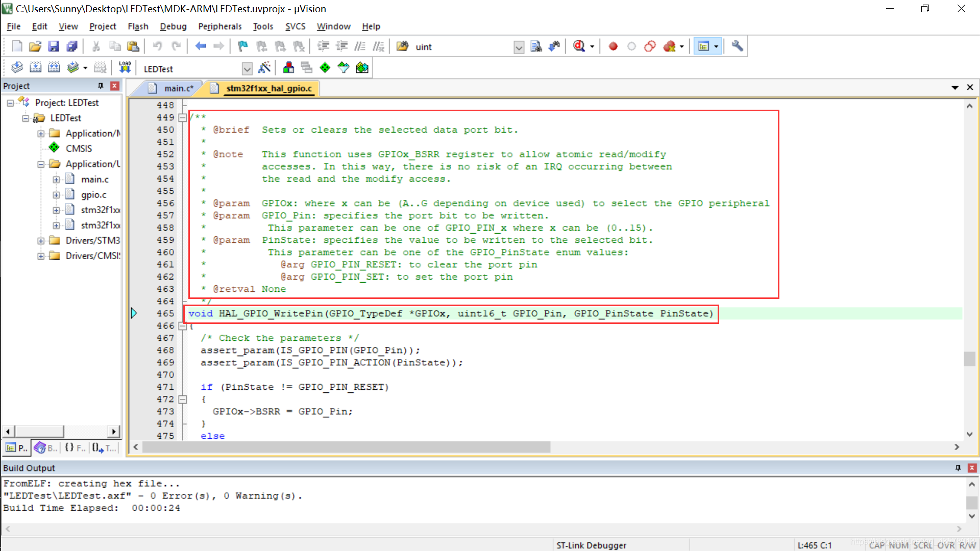Expand the Drivers/STM3 group
980x551 pixels.
pos(41,241)
